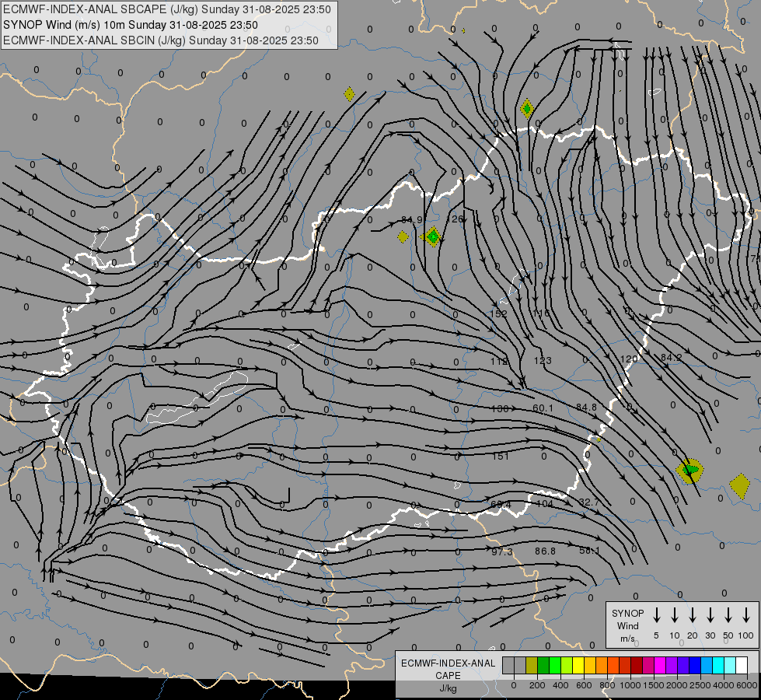Click the 200 tick label in CAPE legend
761x700 pixels.
point(537,685)
